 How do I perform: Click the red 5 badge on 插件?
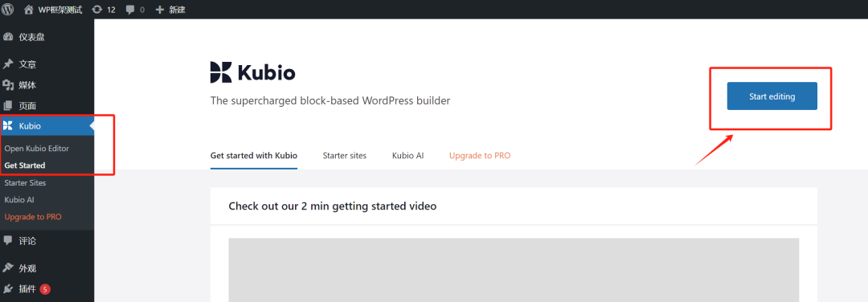tap(45, 288)
